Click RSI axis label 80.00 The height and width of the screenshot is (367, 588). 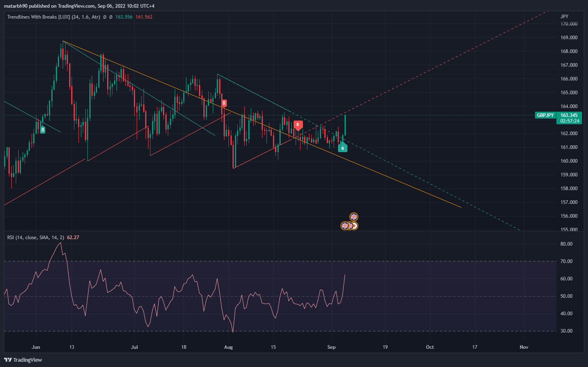[x=567, y=244]
